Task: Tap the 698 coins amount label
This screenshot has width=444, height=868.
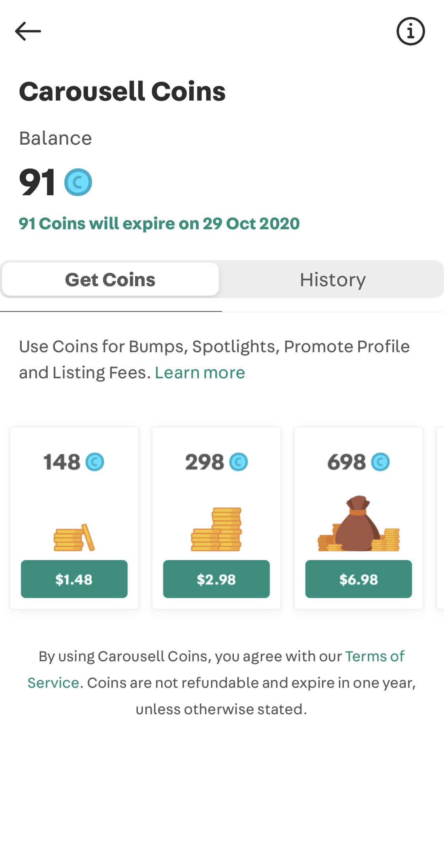Action: (x=346, y=462)
